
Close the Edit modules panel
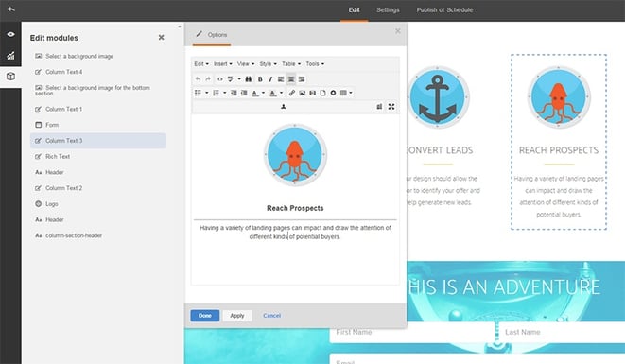(x=161, y=38)
